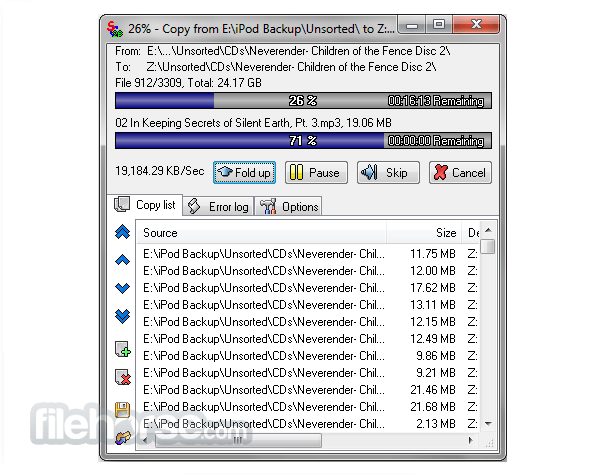The height and width of the screenshot is (475, 600).
Task: Click the overall 26% progress bar
Action: [x=303, y=101]
